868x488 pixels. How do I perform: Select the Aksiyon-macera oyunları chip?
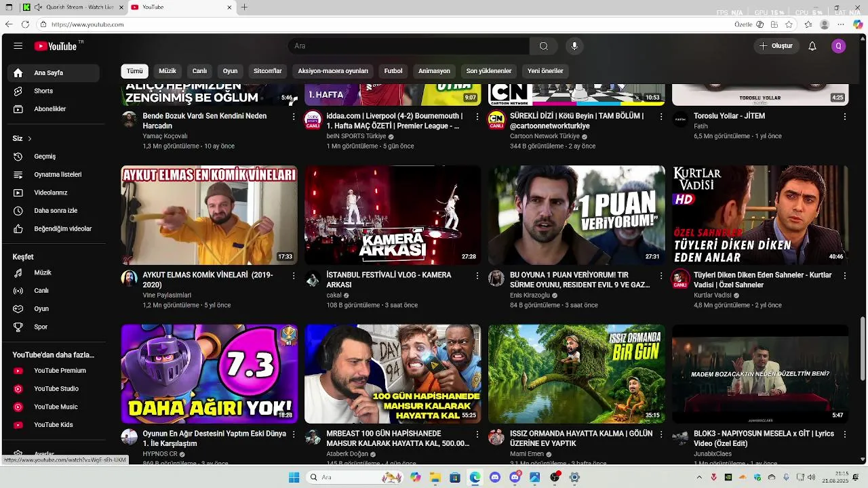333,71
